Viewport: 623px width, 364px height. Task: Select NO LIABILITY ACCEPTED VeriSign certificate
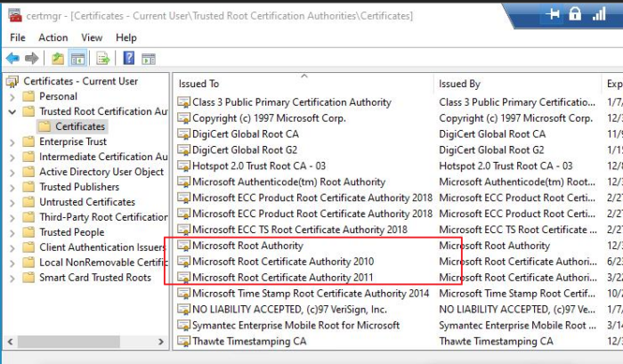[x=289, y=309]
